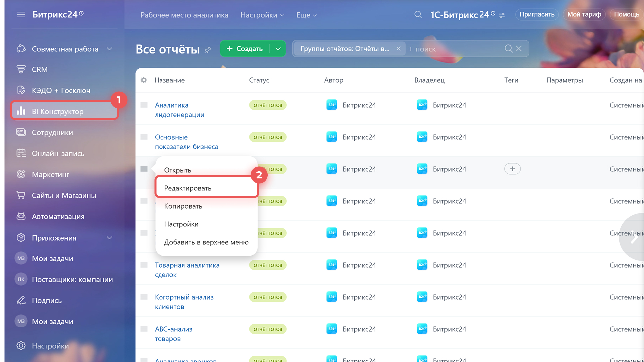Click the Создать button
Image resolution: width=644 pixels, height=362 pixels.
click(x=245, y=49)
